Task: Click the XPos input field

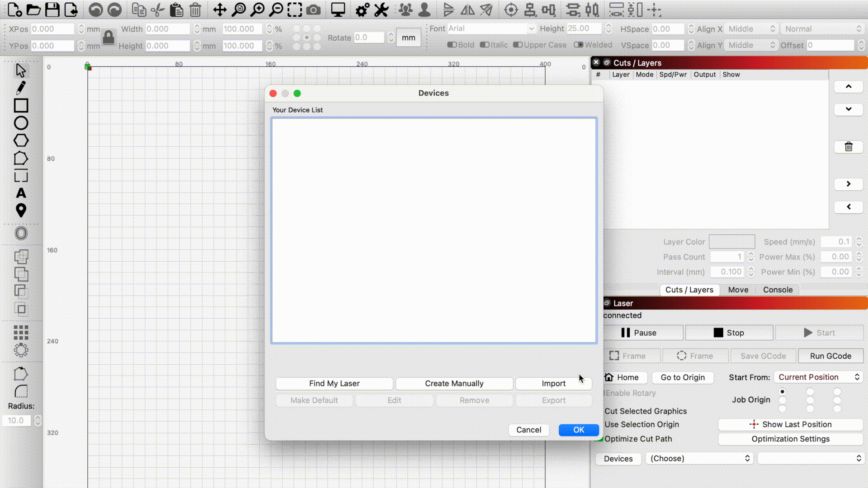Action: pos(52,29)
